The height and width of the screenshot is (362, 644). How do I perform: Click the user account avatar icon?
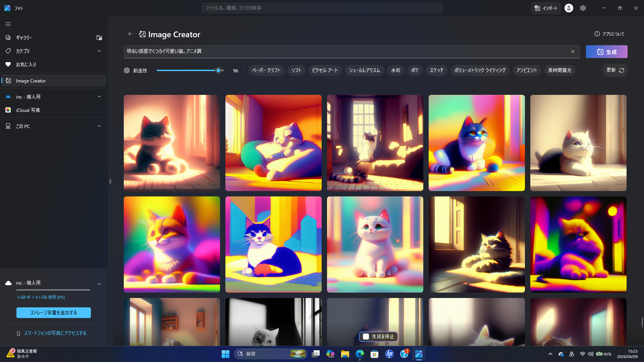[x=569, y=8]
